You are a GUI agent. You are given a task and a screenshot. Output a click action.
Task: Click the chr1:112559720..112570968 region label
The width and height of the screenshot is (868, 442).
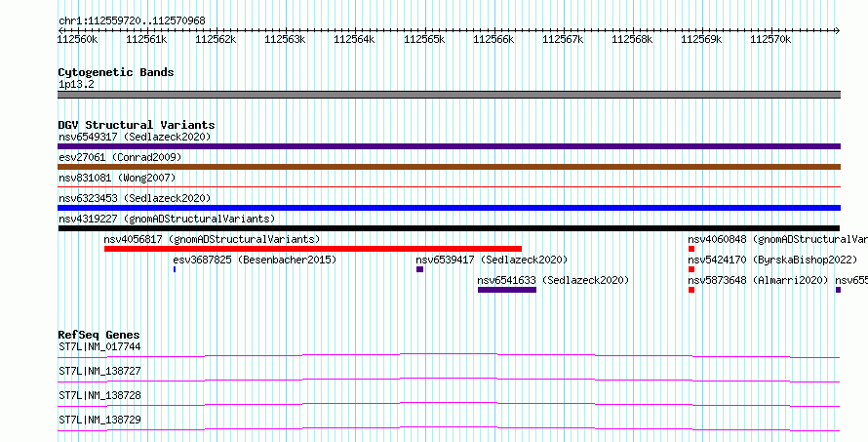point(132,21)
